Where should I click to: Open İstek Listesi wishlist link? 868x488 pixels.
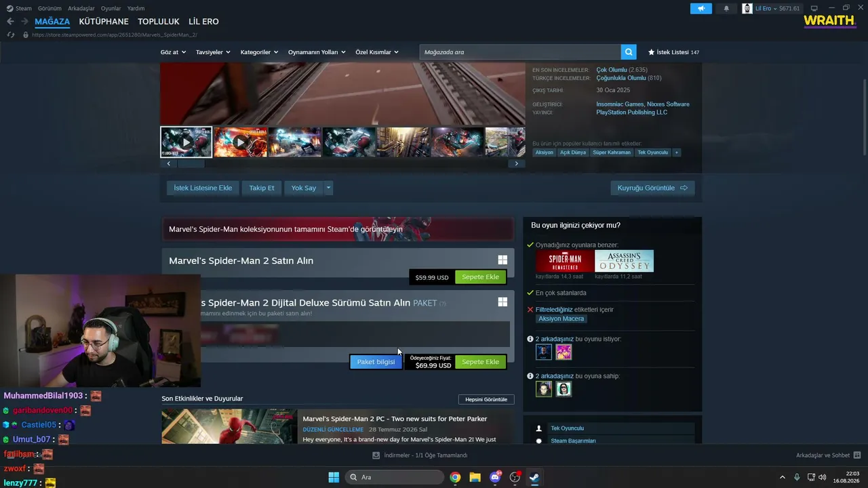(673, 52)
